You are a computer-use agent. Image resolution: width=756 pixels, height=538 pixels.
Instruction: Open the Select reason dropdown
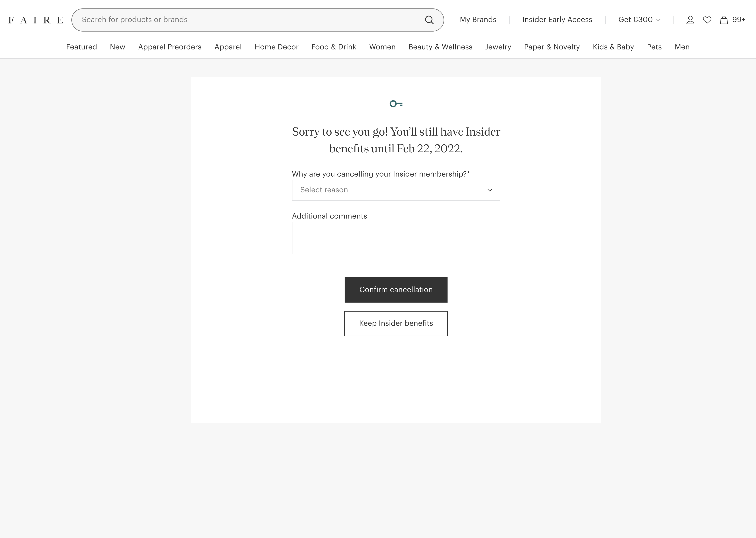[x=396, y=190]
